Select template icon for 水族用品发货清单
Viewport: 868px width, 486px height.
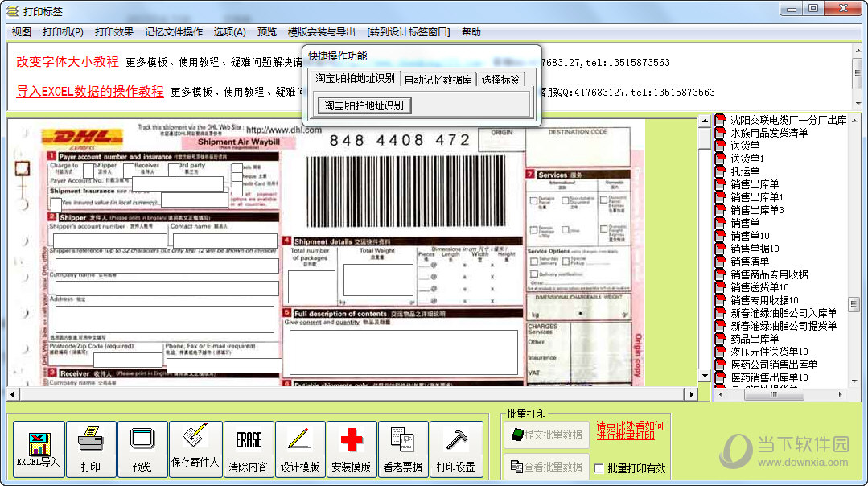721,133
